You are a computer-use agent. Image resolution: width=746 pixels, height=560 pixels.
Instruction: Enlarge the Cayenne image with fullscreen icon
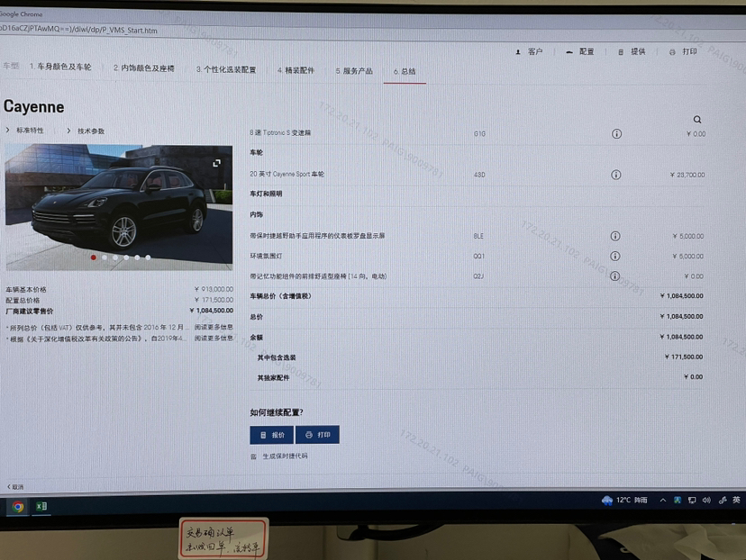click(216, 163)
